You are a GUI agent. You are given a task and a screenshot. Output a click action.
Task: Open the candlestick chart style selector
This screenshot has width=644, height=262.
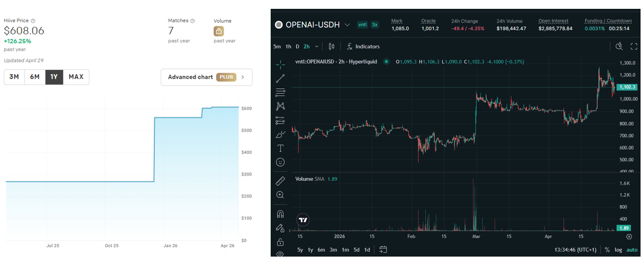331,46
